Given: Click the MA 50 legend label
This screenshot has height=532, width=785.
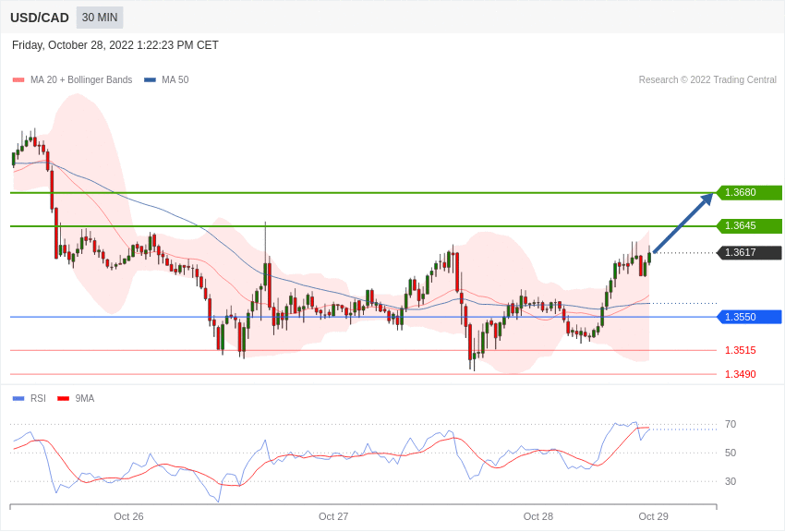Looking at the screenshot, I should tap(175, 80).
